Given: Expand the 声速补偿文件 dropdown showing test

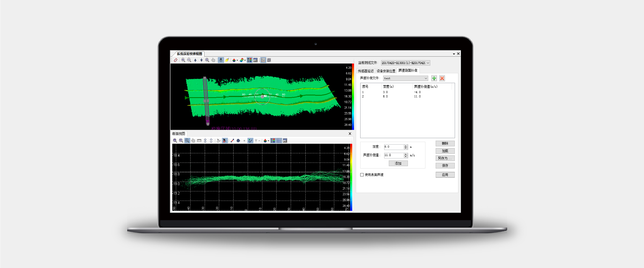Looking at the screenshot, I should (426, 78).
